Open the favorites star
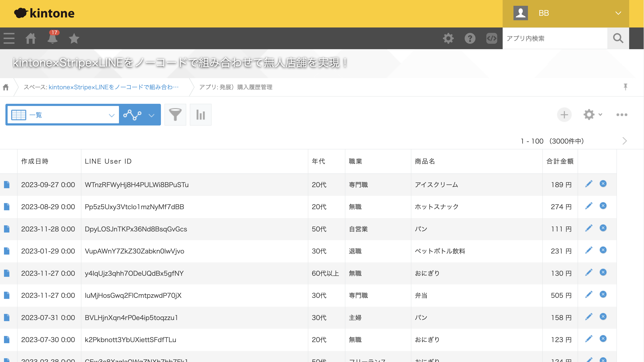This screenshot has height=362, width=644. coord(74,38)
